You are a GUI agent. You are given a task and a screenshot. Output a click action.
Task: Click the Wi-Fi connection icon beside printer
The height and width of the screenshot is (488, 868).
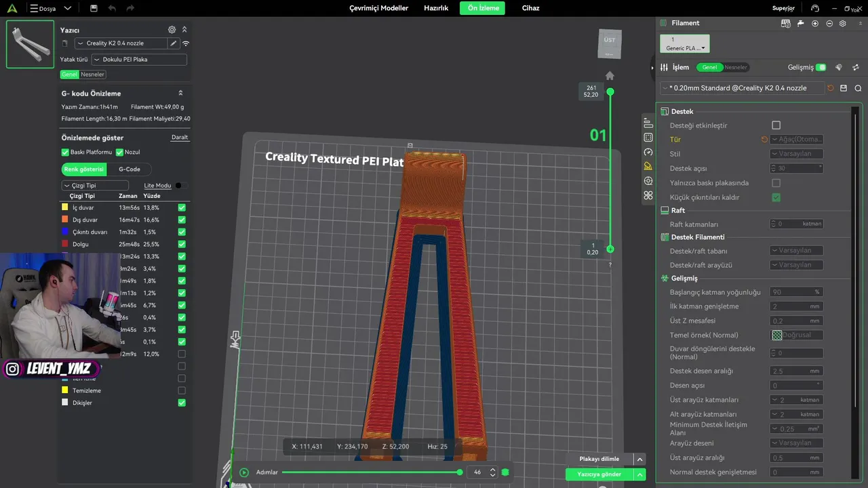[x=186, y=43]
